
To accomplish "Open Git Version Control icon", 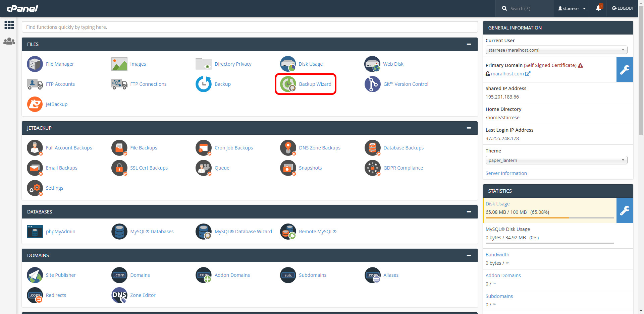I will pos(372,84).
